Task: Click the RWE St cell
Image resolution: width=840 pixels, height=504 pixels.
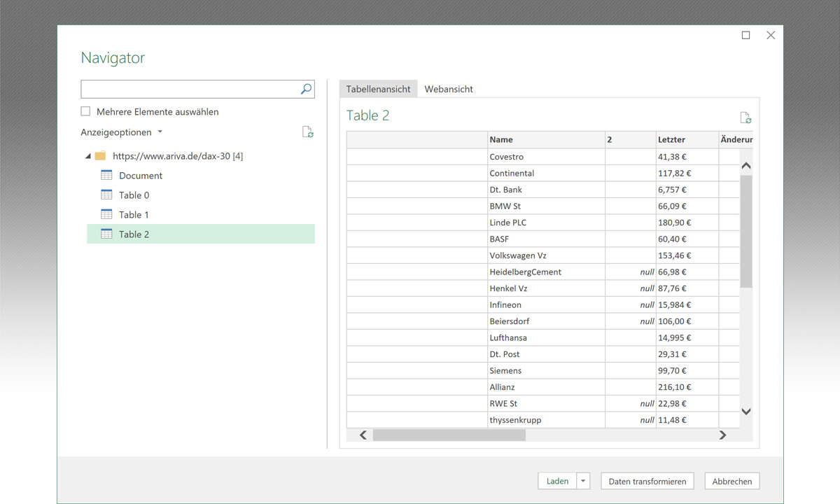Action: [546, 403]
